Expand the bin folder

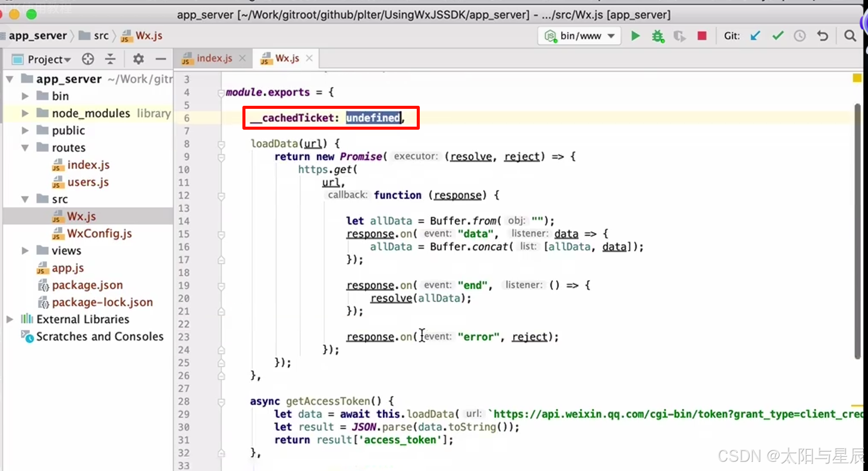click(25, 96)
